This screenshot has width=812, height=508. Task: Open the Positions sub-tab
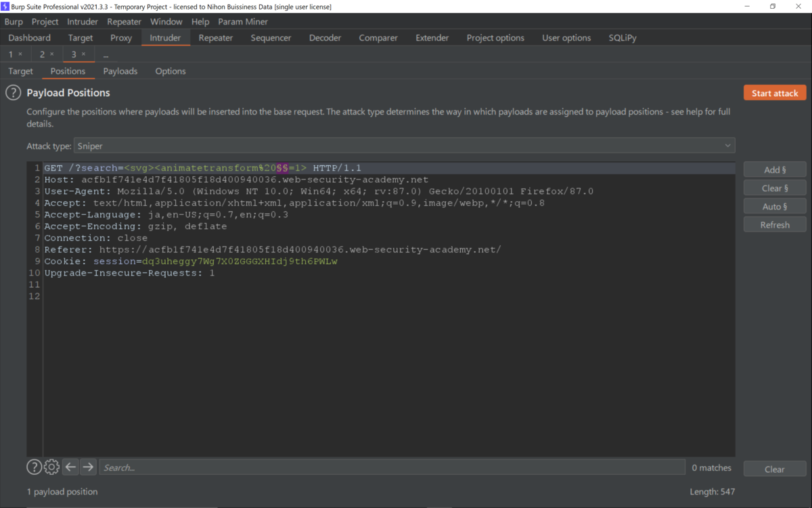click(x=68, y=71)
